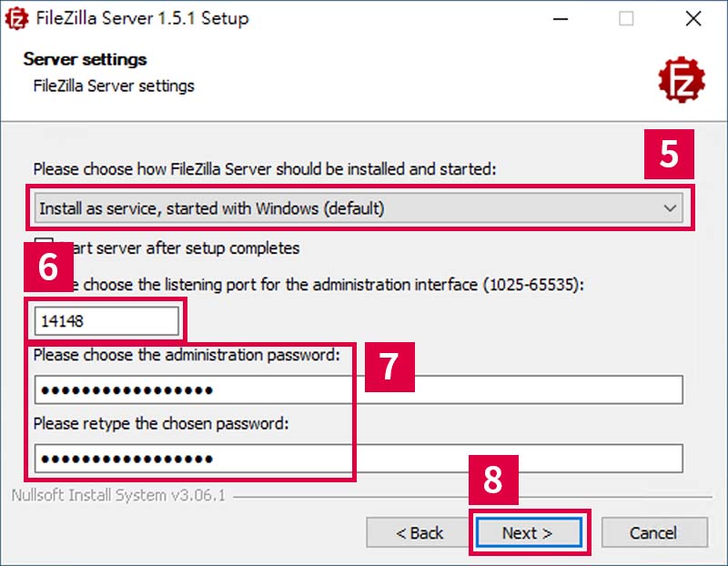Click into the retype chosen password field

pos(359,459)
